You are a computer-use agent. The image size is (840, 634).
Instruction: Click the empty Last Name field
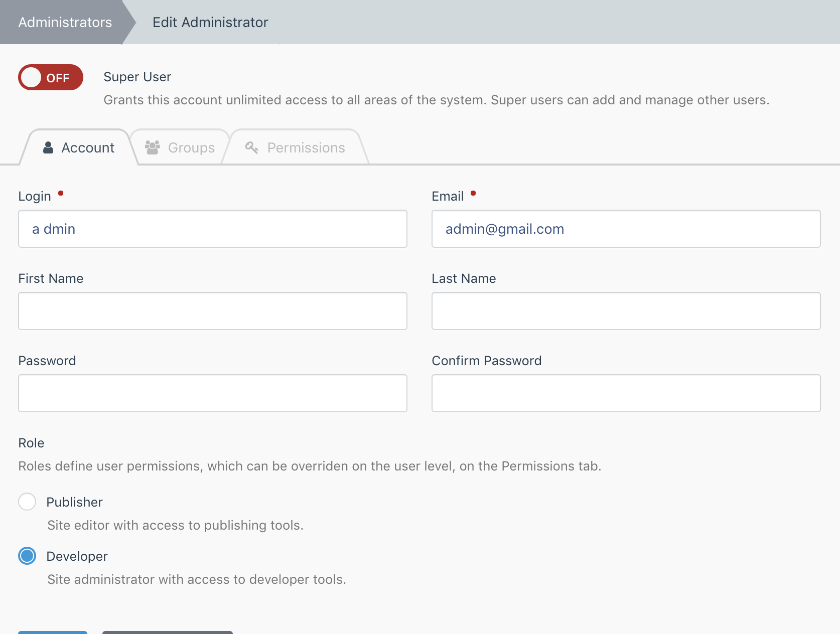(x=626, y=311)
